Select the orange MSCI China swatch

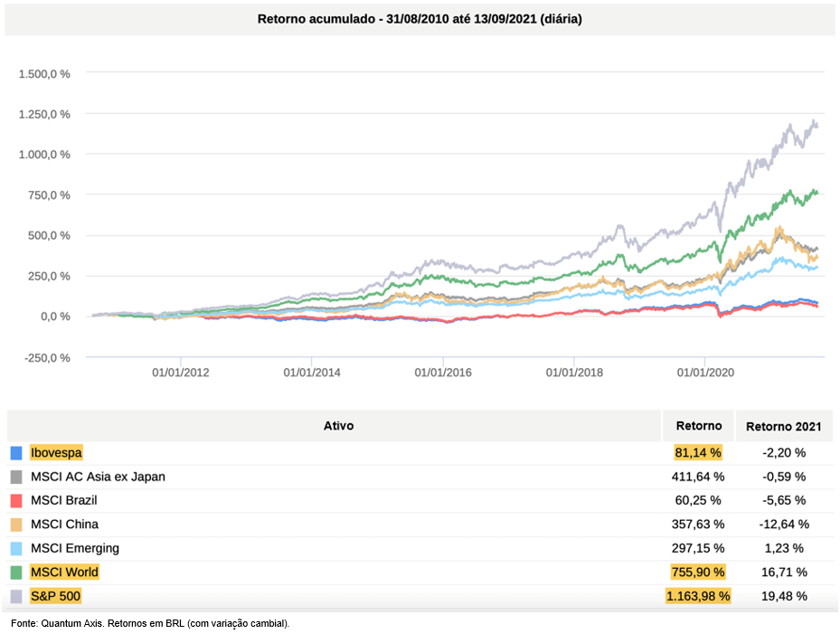coord(16,525)
